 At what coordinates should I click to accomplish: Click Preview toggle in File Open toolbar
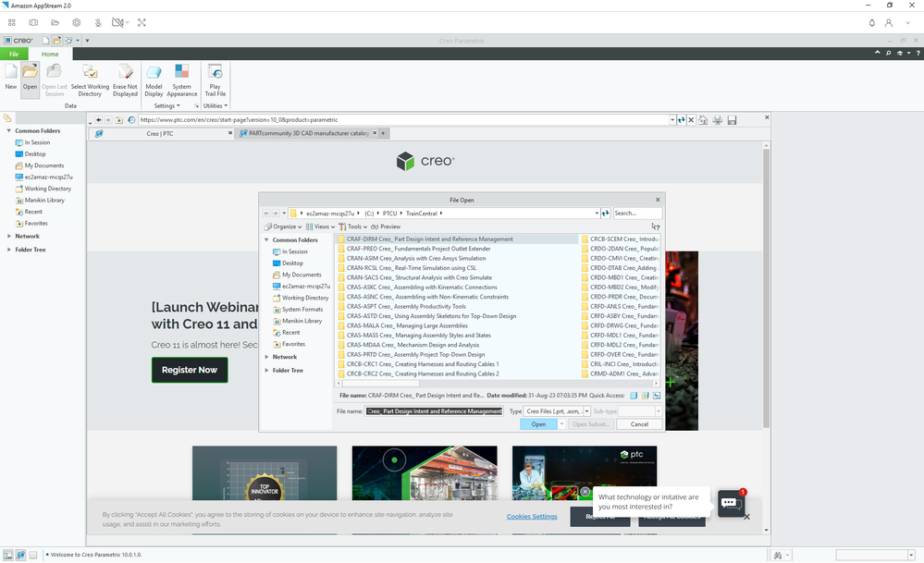386,226
